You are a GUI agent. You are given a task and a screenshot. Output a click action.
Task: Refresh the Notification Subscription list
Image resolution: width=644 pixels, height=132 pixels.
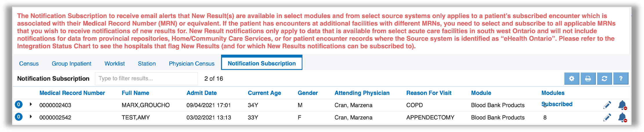coord(604,79)
